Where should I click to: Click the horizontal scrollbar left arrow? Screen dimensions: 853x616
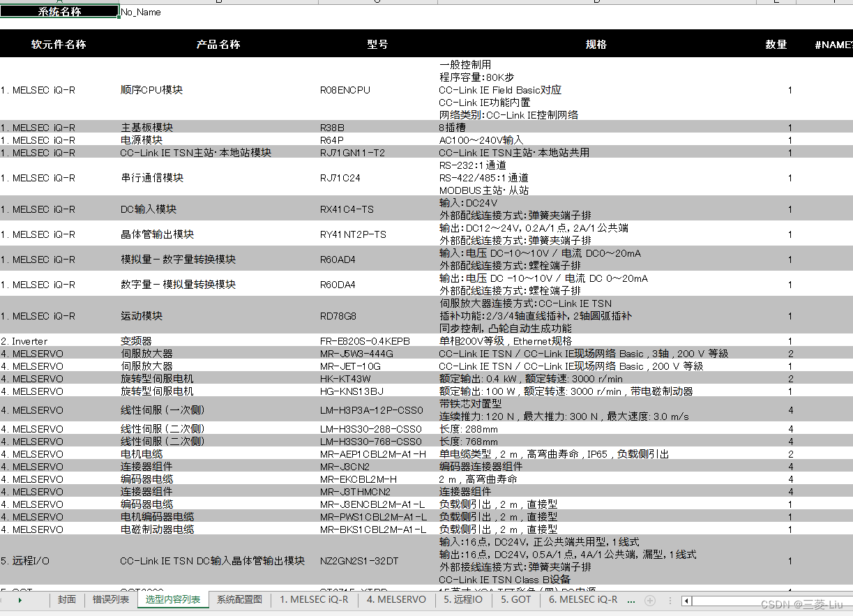coord(687,601)
